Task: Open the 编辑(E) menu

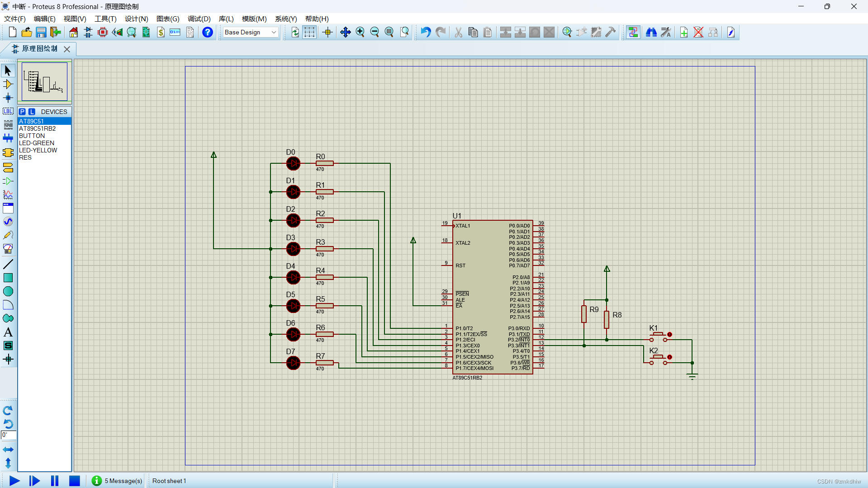Action: [x=45, y=19]
